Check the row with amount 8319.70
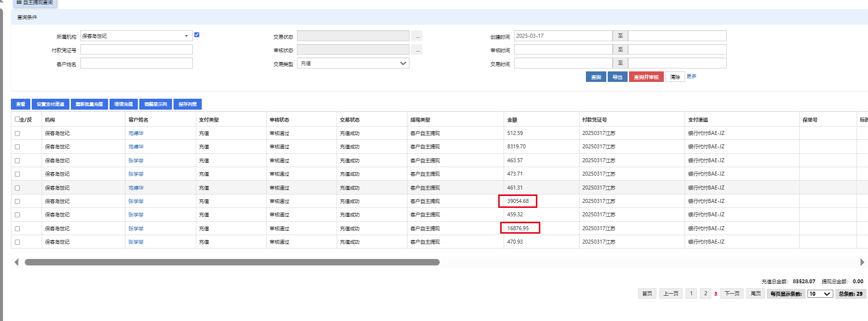868x321 pixels. pyautogui.click(x=17, y=147)
